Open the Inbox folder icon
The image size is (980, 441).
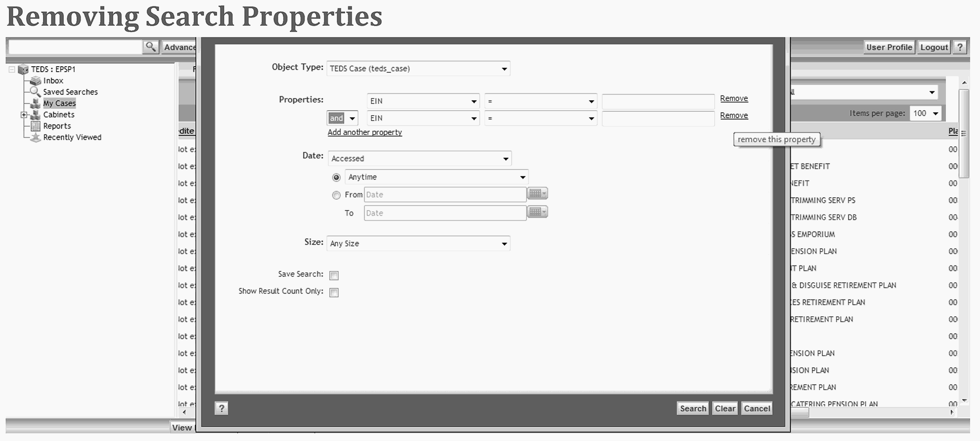(35, 81)
